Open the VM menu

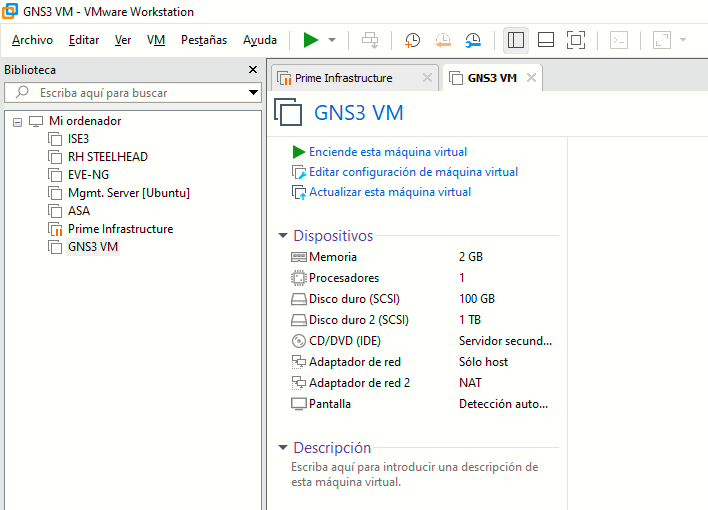tap(156, 40)
